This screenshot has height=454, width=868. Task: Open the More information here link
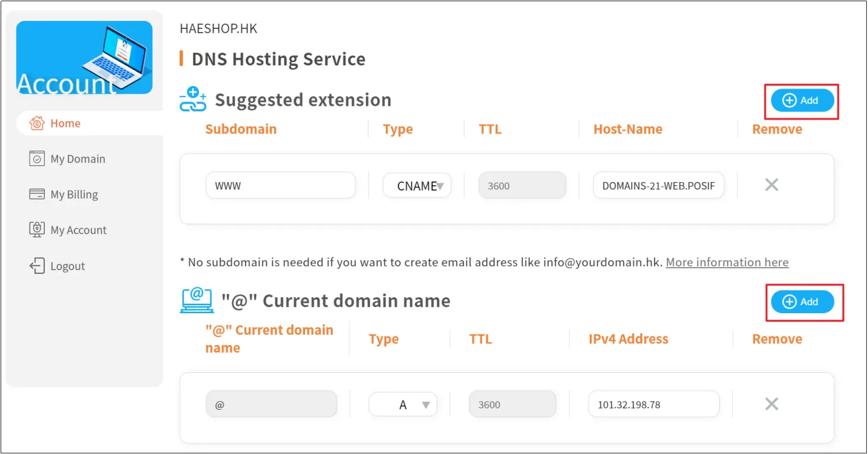727,262
